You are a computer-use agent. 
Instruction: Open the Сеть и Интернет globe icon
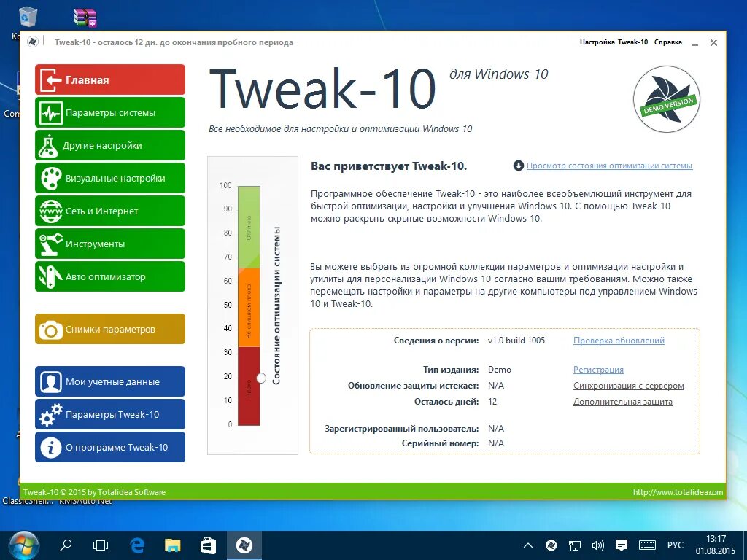click(x=50, y=211)
